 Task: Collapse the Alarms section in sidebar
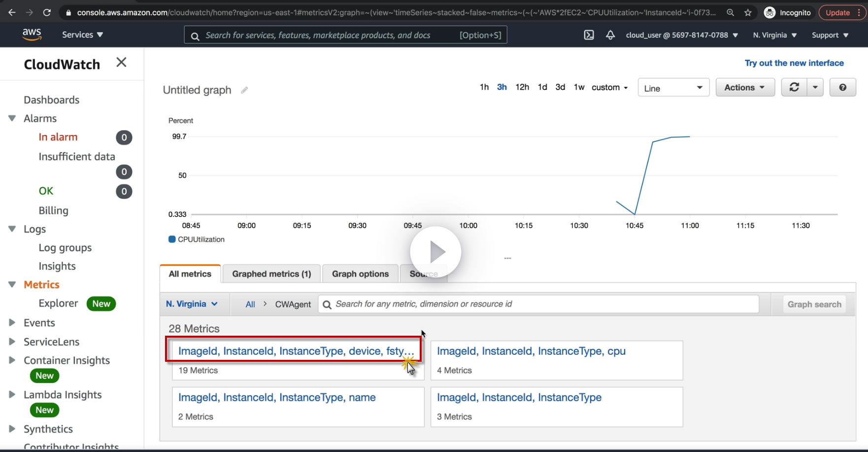pyautogui.click(x=12, y=118)
